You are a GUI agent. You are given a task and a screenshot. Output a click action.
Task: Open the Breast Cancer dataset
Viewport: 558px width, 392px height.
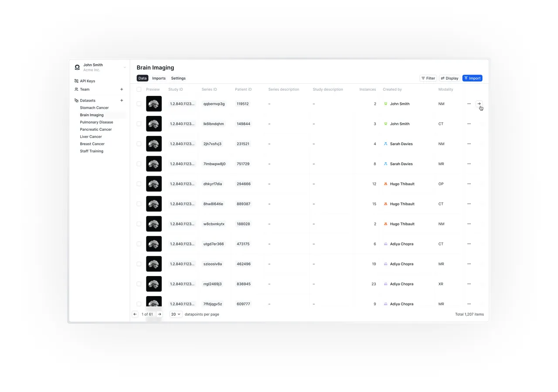tap(92, 144)
